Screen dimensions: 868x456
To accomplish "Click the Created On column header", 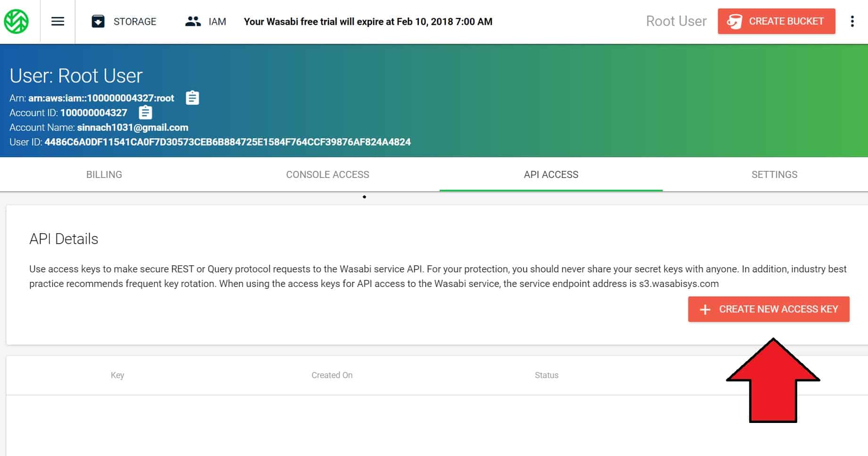I will coord(332,375).
